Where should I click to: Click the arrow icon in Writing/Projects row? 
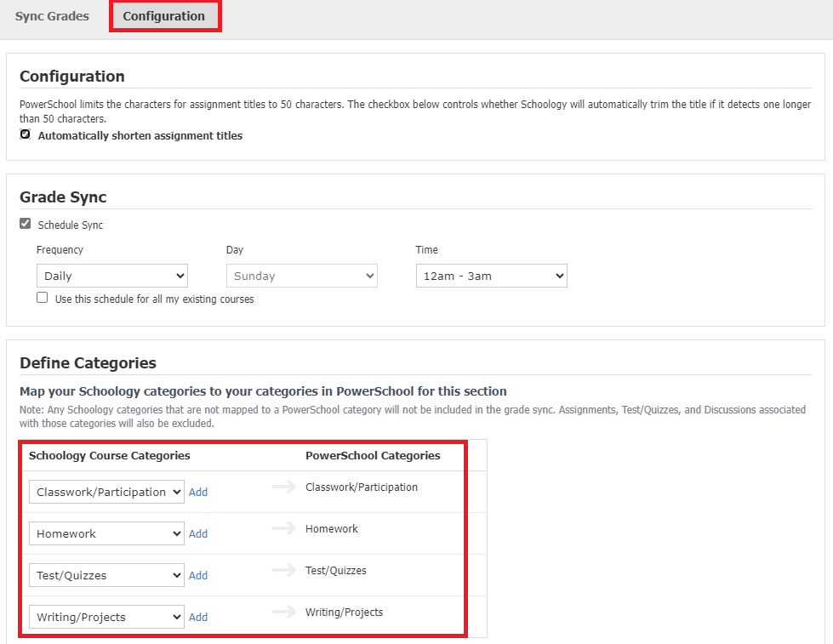(x=284, y=612)
